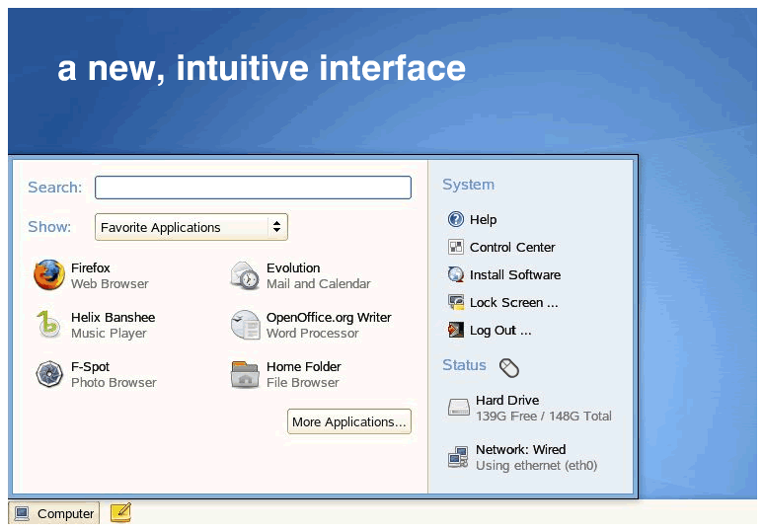Expand the Favorite Applications dropdown
The image size is (764, 532).
[182, 227]
